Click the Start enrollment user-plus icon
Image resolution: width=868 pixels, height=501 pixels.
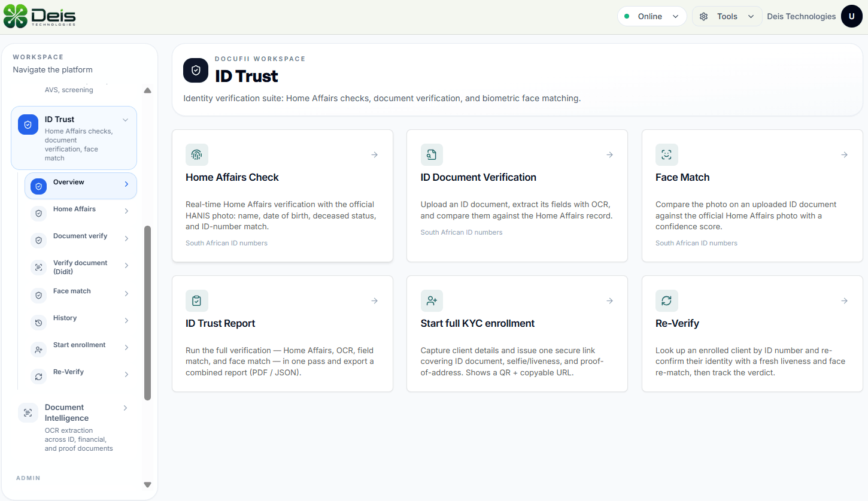click(x=38, y=349)
